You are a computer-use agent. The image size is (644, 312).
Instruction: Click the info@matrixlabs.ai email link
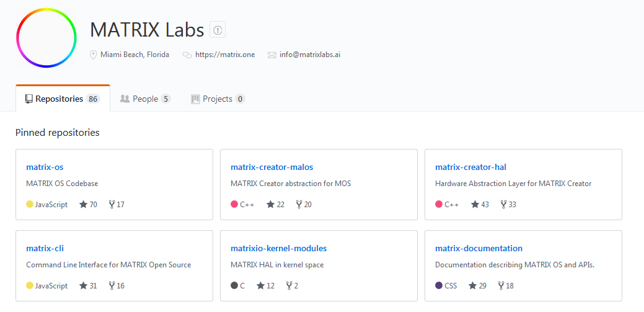pos(310,55)
